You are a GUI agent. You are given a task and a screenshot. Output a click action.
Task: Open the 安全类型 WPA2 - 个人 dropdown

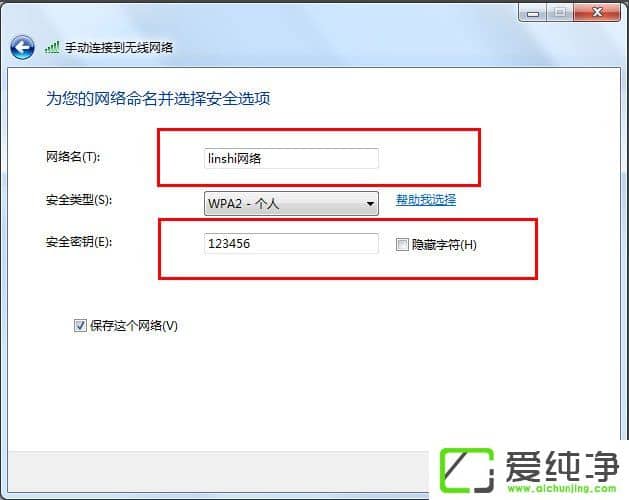[x=291, y=203]
